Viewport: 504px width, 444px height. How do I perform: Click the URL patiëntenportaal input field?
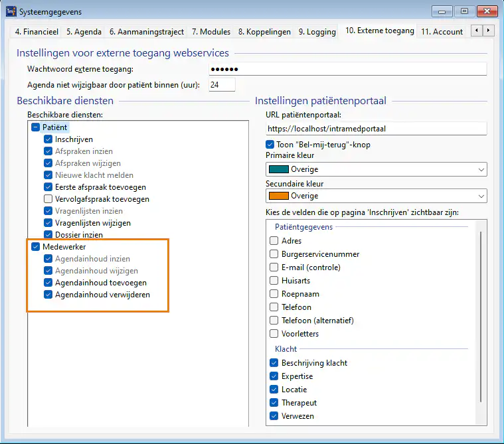click(x=376, y=128)
